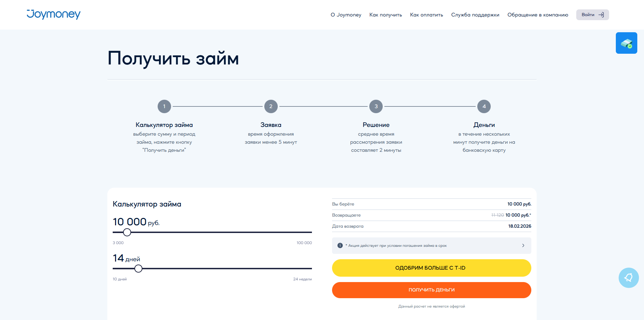Click the light-blue notification bell icon
This screenshot has height=320, width=644.
tap(628, 278)
